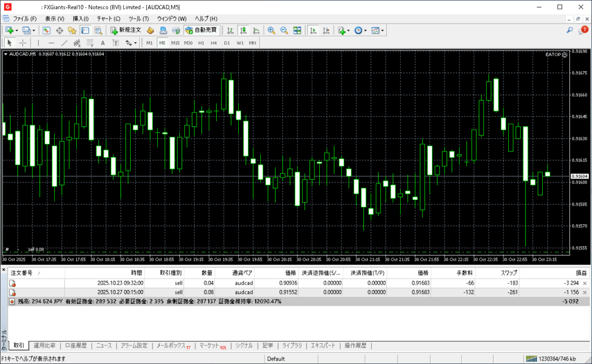Expand the chart templates dropdown
592x364 pixels.
(x=382, y=30)
